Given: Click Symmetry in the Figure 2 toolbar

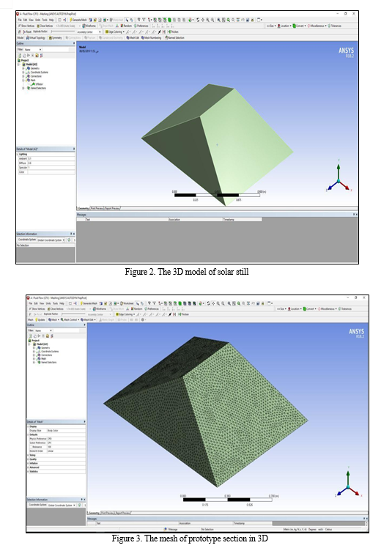Looking at the screenshot, I should point(56,38).
